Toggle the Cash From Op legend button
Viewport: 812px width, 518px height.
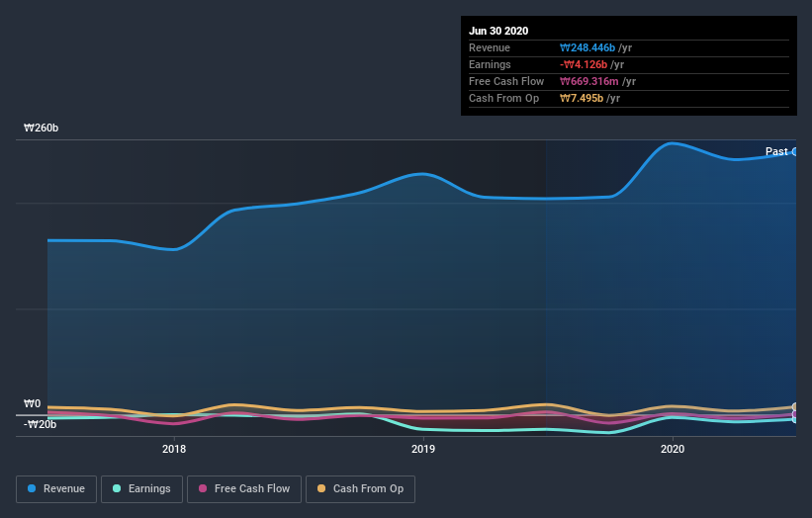coord(360,489)
